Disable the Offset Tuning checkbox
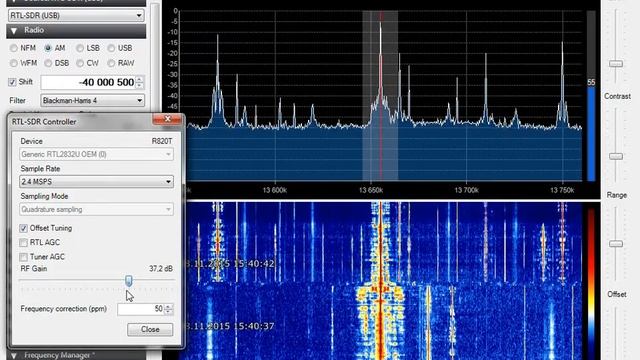This screenshot has width=640, height=360. tap(23, 228)
